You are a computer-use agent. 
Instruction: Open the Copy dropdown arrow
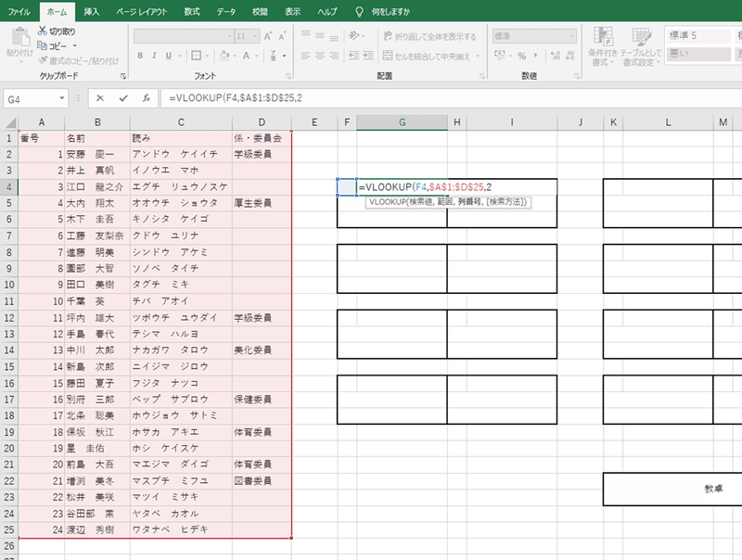point(75,45)
